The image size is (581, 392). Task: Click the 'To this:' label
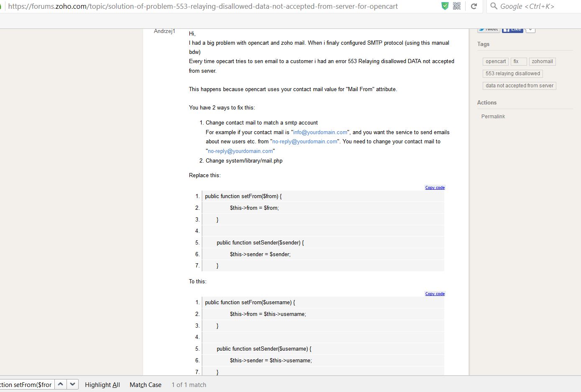click(197, 282)
